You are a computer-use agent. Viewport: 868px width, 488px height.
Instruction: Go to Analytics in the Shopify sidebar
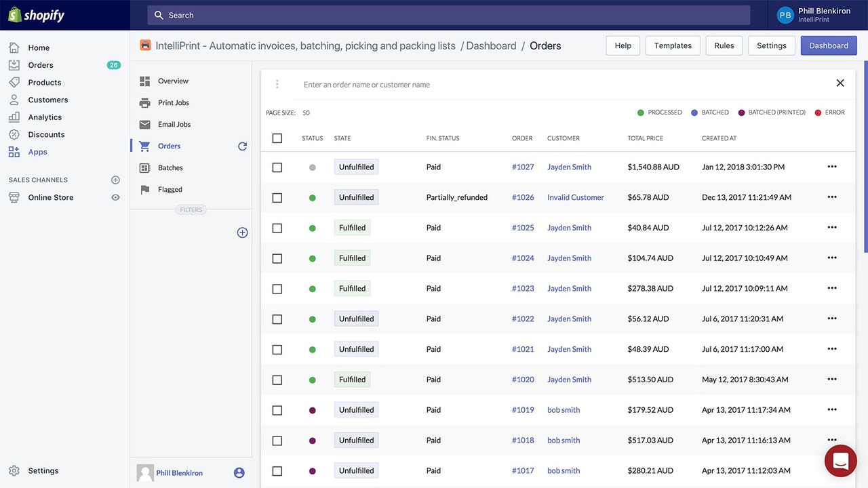(x=45, y=117)
